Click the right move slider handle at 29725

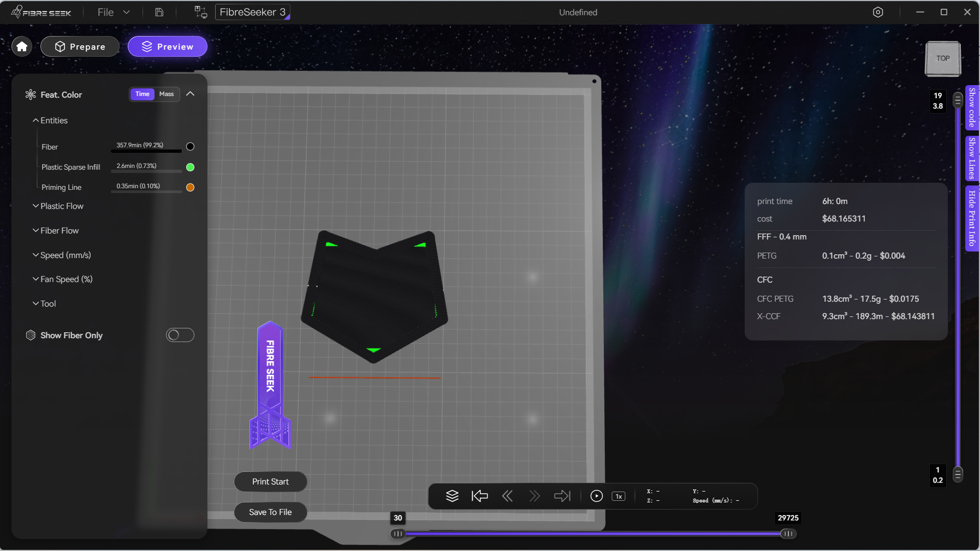[788, 534]
